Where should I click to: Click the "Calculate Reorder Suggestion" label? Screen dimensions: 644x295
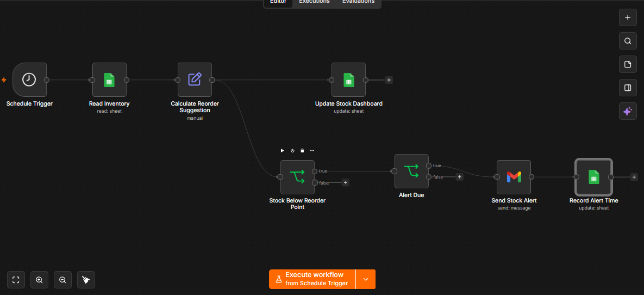tap(195, 107)
